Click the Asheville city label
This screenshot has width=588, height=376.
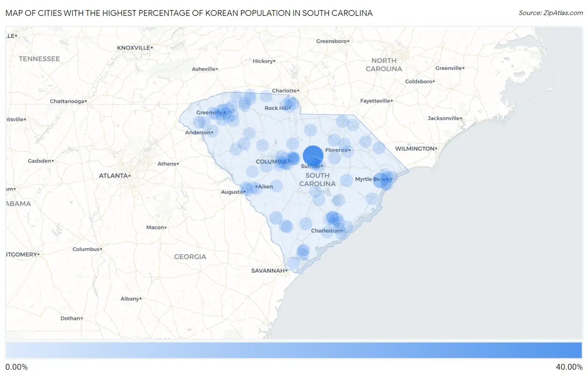204,69
